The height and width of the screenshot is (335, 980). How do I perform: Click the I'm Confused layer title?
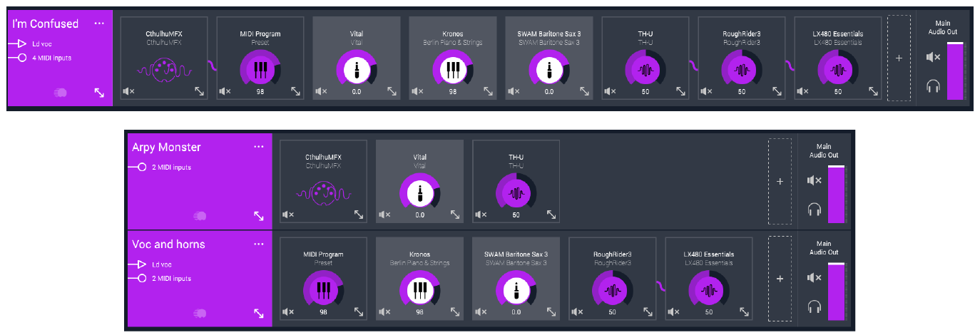46,24
